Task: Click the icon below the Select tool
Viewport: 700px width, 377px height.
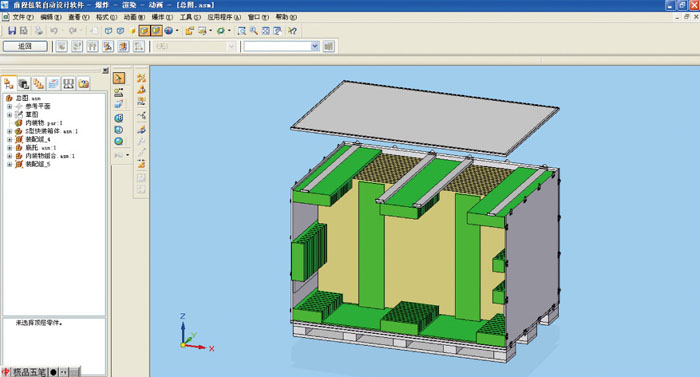Action: click(x=118, y=92)
